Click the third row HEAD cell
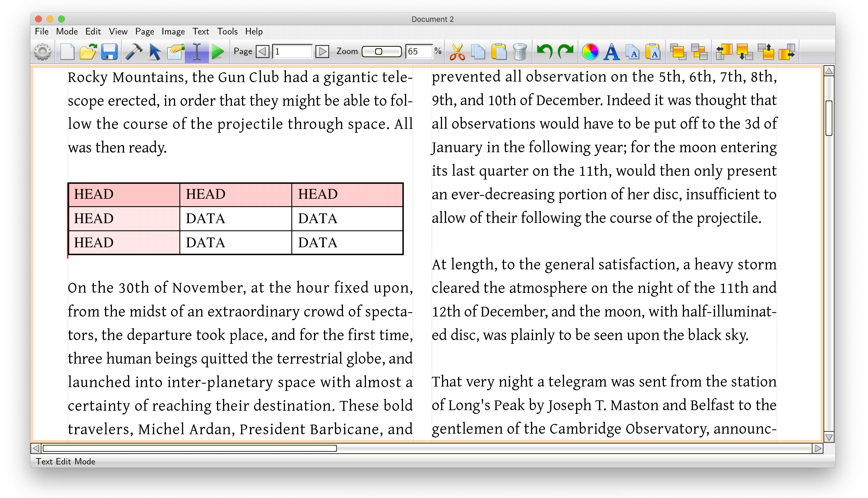 (124, 243)
